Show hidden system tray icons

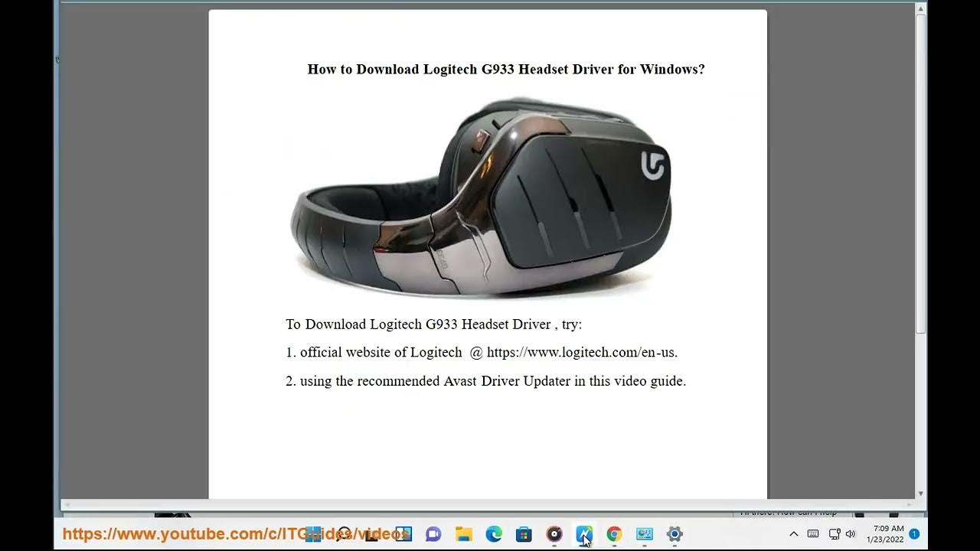(x=793, y=534)
